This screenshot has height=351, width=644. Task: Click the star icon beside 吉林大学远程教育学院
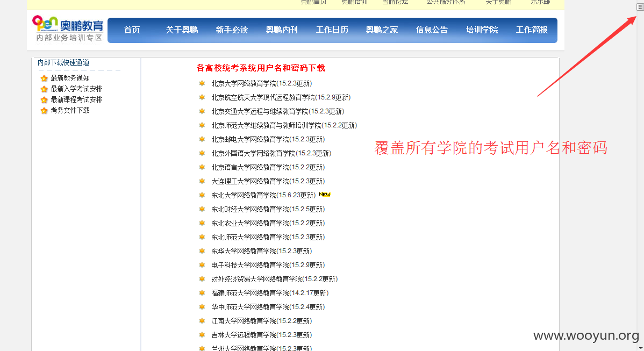tap(202, 334)
